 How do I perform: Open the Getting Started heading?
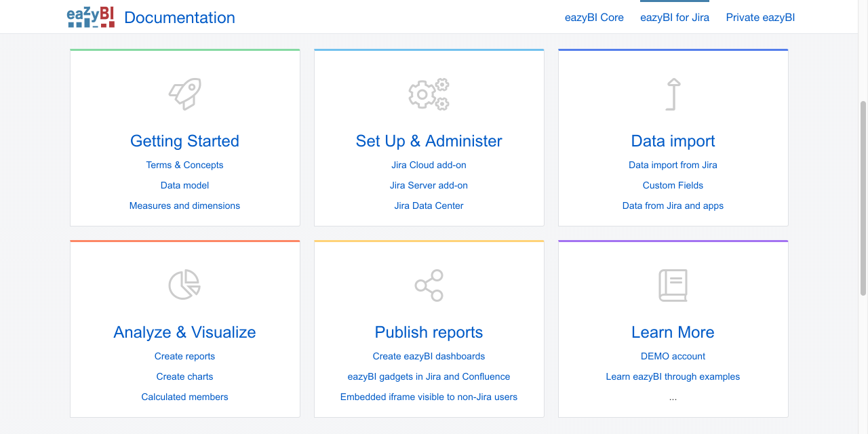pos(184,141)
